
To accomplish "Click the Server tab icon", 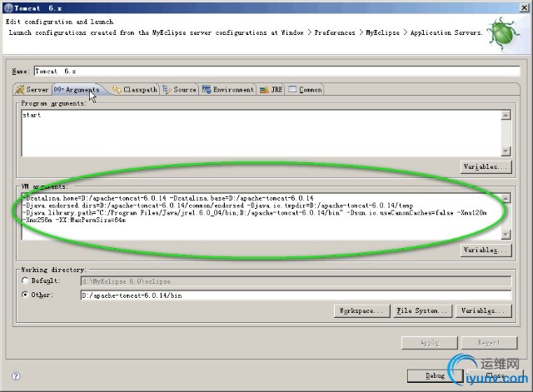I will click(20, 89).
